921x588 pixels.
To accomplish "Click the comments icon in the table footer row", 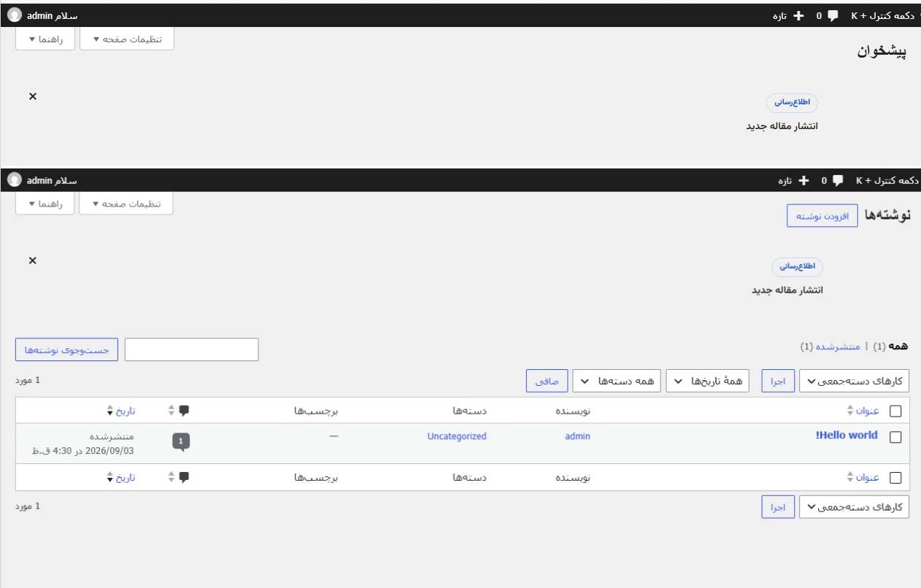I will [x=184, y=477].
